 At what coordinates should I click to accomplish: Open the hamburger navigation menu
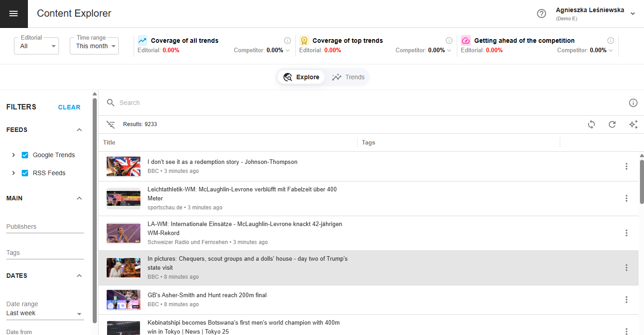point(14,14)
